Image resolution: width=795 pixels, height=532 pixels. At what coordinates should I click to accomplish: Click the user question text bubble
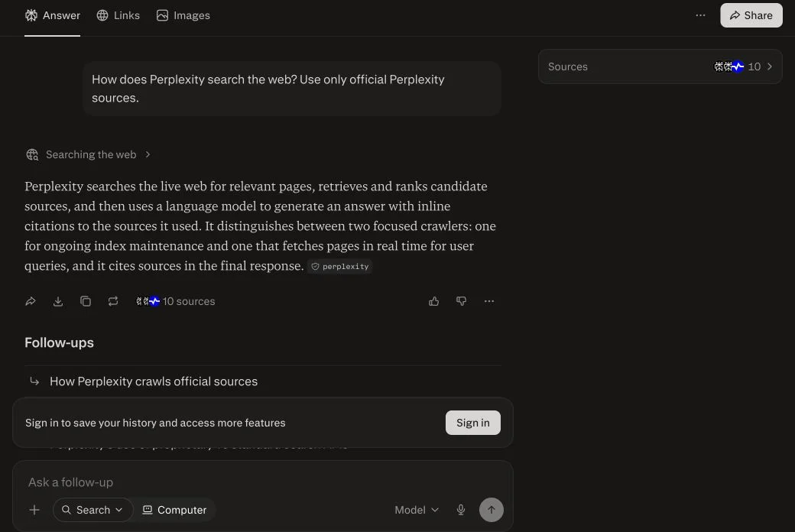click(292, 89)
